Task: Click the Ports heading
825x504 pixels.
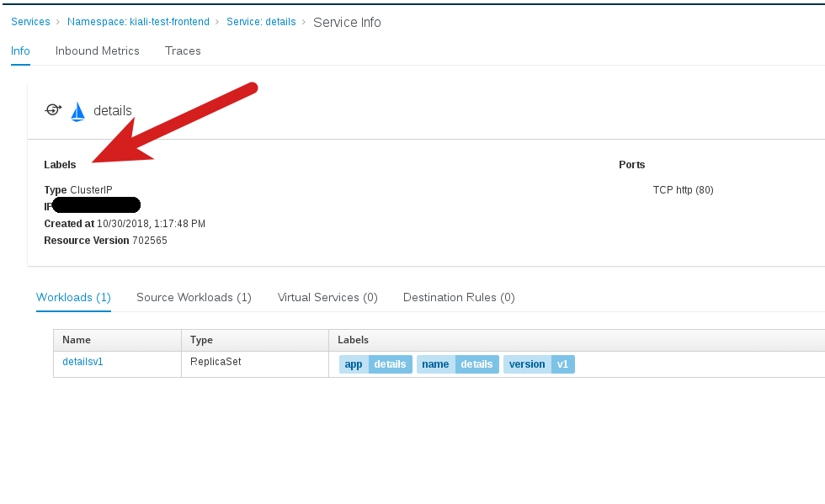Action: [632, 165]
